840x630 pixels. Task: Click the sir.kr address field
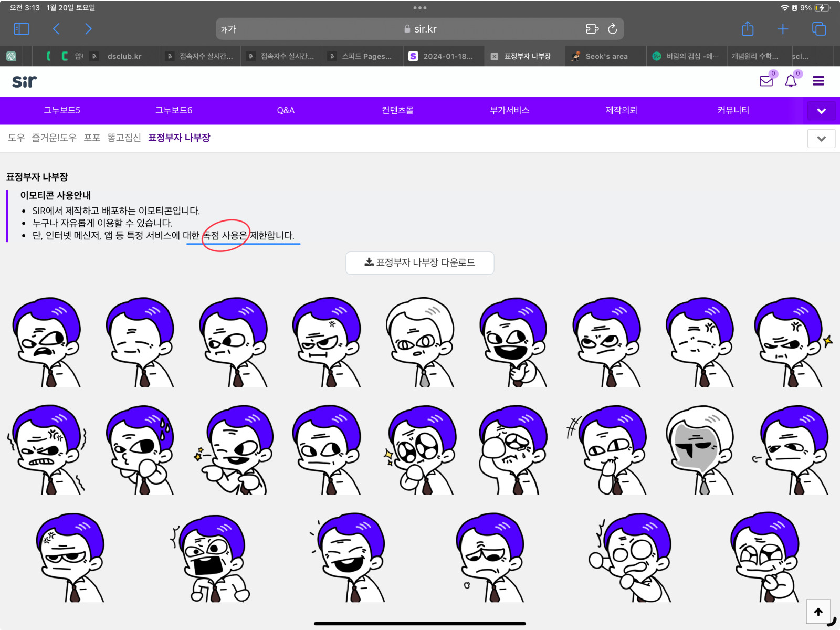tap(420, 29)
